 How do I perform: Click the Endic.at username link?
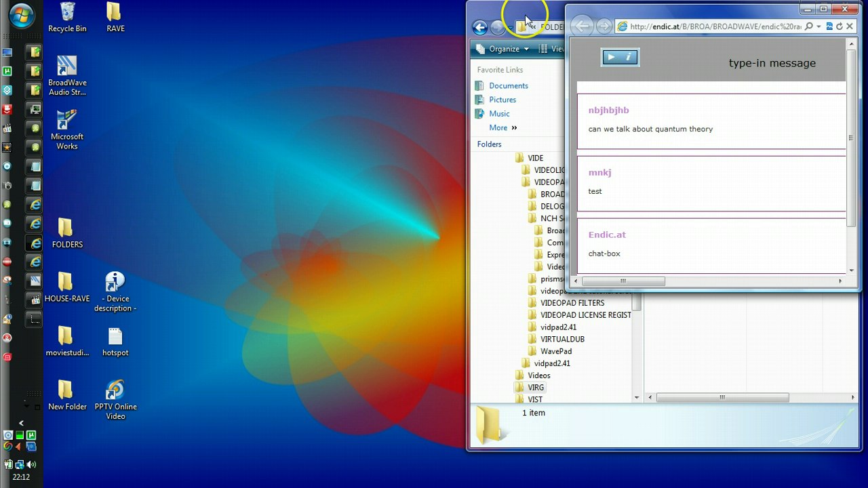607,235
